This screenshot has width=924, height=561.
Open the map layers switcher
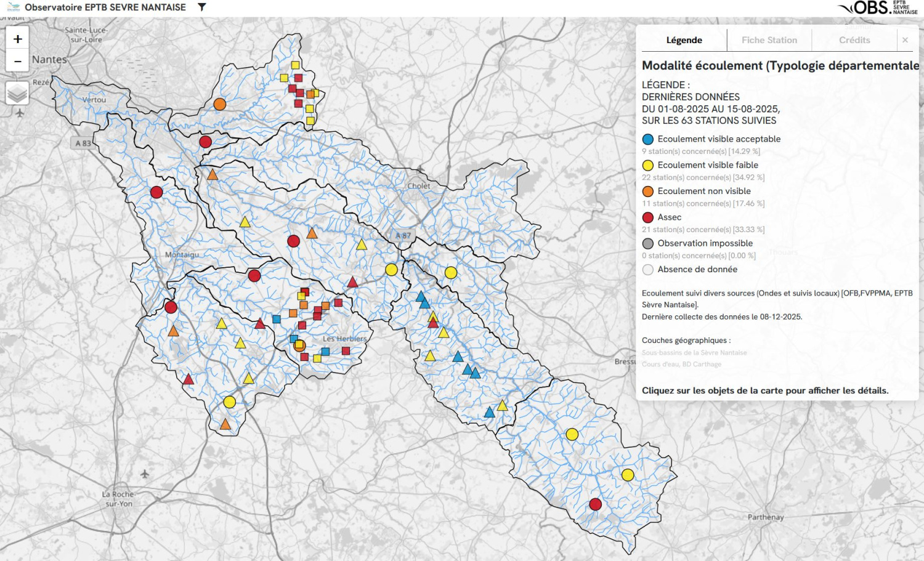[x=18, y=94]
